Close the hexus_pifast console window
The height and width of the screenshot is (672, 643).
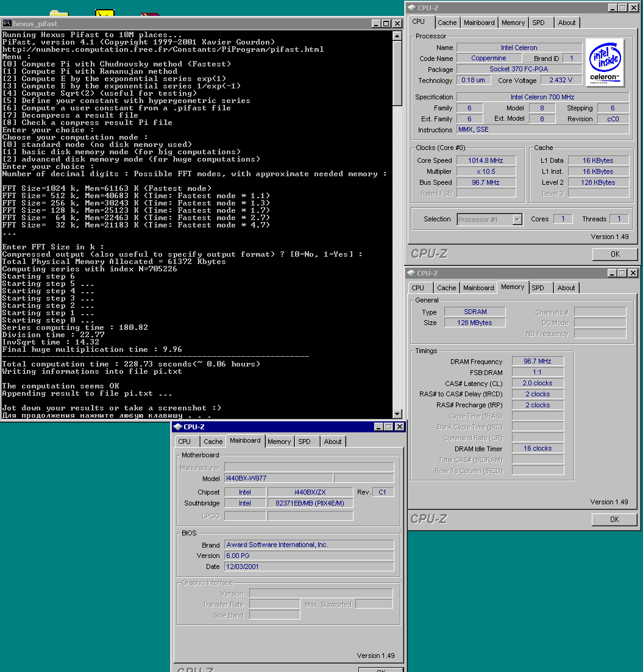[x=397, y=24]
